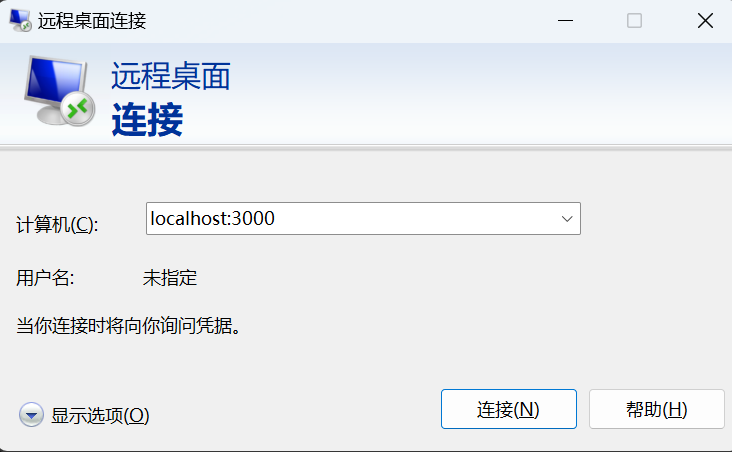Click the greyed-out maximize window button
Screen dimensions: 732x452
pos(634,21)
